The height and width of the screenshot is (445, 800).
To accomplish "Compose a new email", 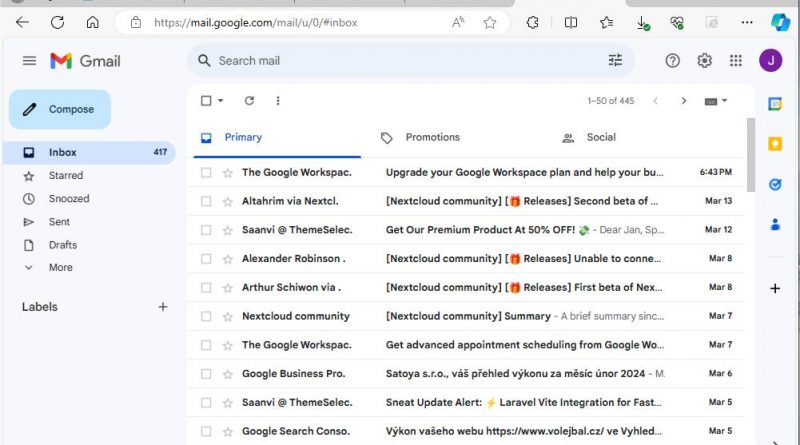I will click(x=60, y=109).
